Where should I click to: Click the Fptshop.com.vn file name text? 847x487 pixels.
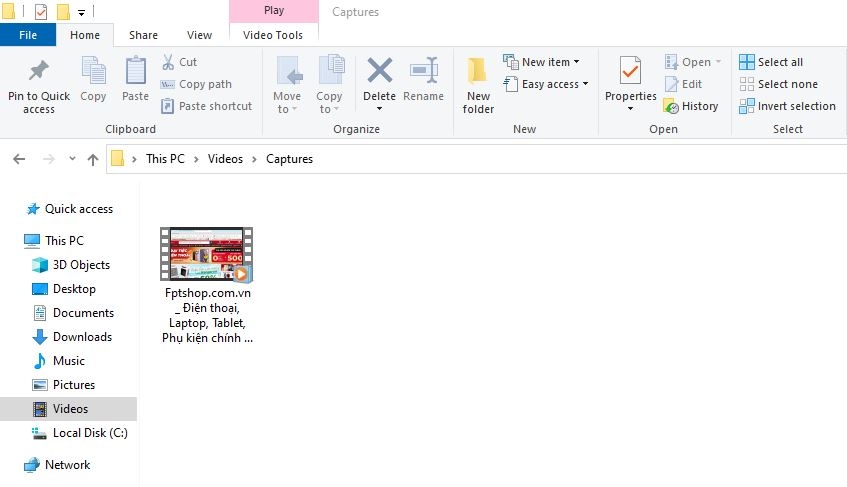(207, 315)
